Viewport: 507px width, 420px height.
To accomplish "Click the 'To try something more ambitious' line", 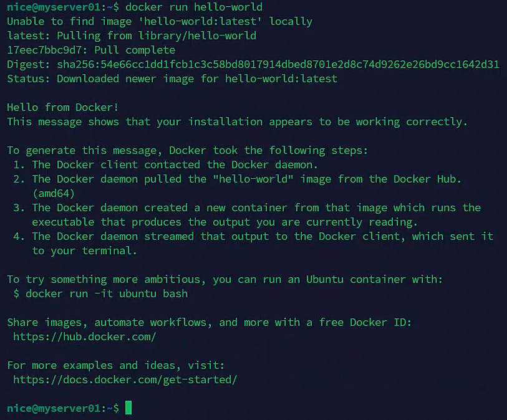I will (x=225, y=279).
